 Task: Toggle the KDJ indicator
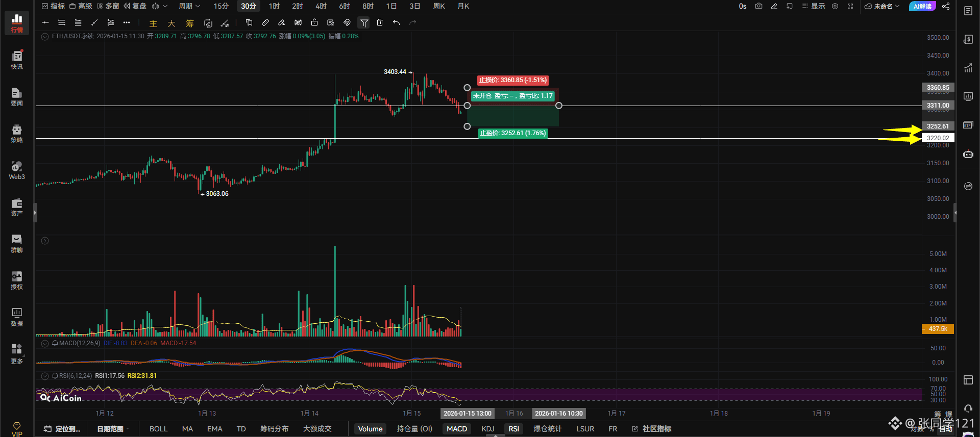tap(488, 429)
